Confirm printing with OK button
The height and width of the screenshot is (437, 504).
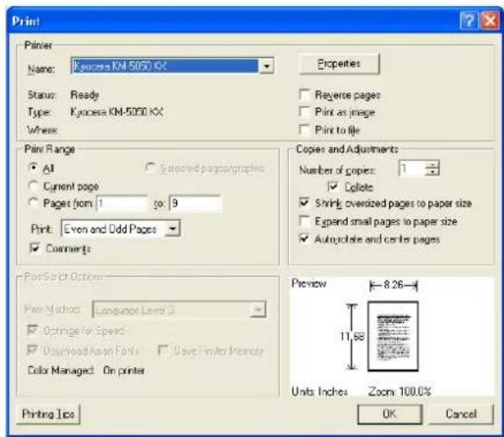pos(389,414)
